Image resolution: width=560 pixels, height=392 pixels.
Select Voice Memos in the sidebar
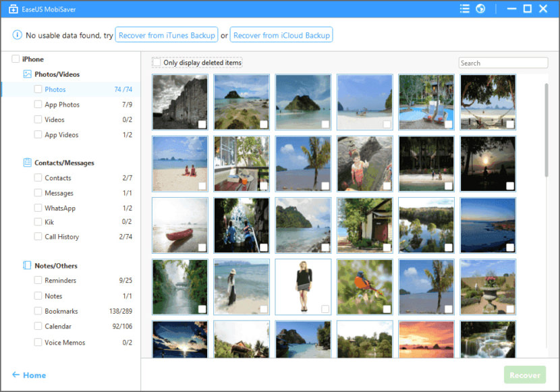pos(65,342)
